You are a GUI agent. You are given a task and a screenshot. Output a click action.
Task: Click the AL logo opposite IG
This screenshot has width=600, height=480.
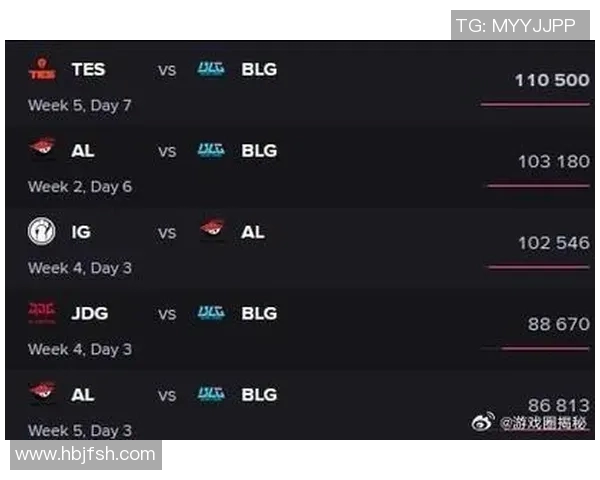pos(213,231)
